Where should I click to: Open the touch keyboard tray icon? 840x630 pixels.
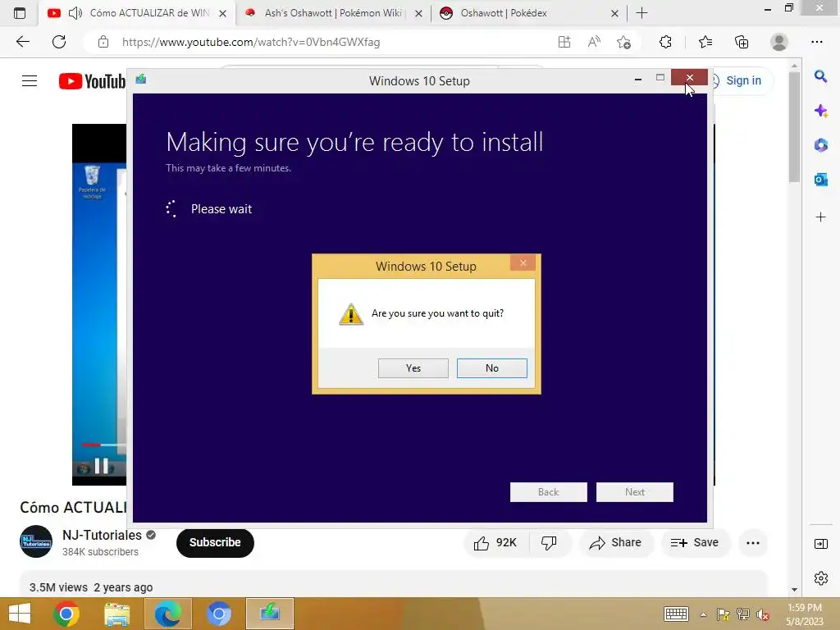pos(676,614)
